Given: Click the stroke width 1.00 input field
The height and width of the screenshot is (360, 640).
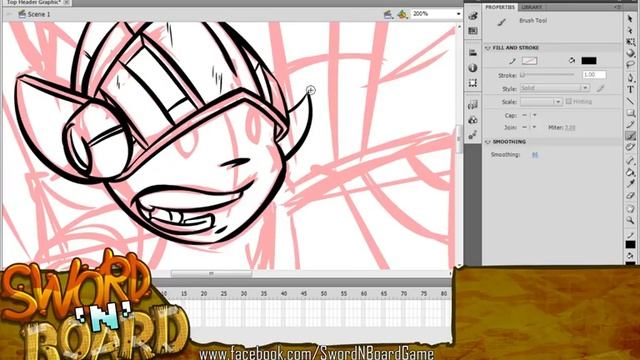Looking at the screenshot, I should (594, 75).
